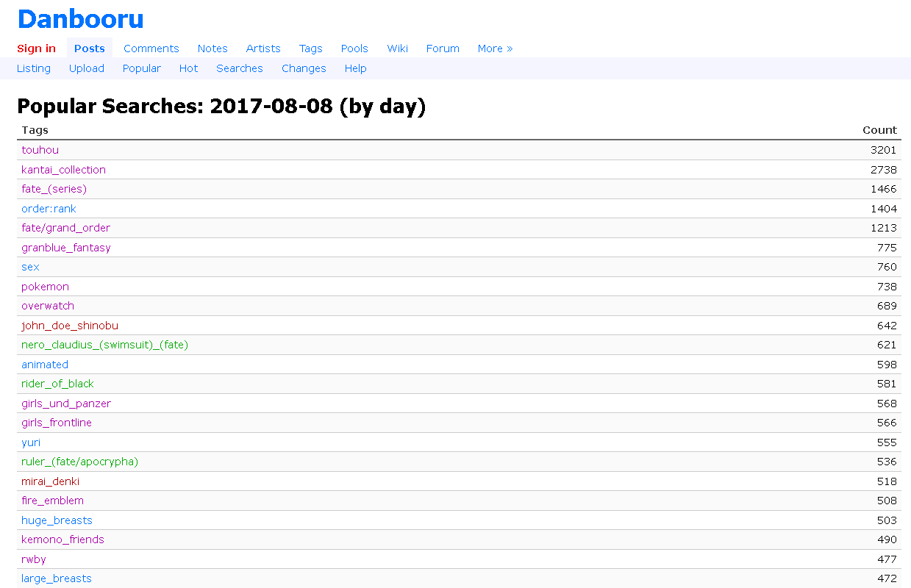Open the mirai_denki artist tag

pos(50,481)
